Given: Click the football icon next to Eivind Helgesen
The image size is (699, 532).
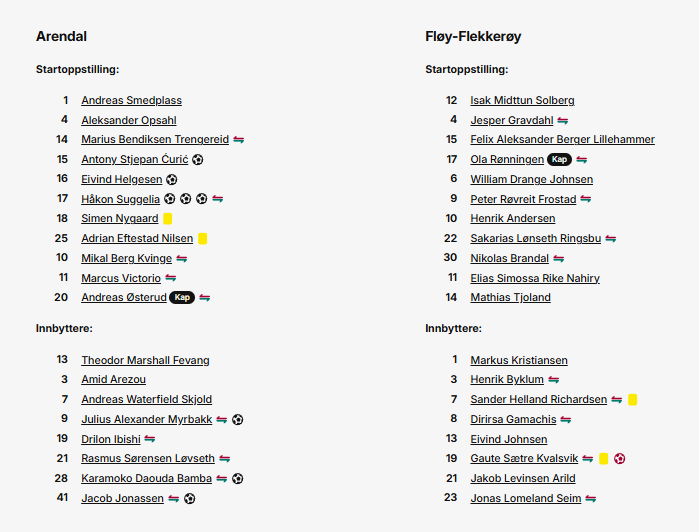Looking at the screenshot, I should (x=171, y=180).
